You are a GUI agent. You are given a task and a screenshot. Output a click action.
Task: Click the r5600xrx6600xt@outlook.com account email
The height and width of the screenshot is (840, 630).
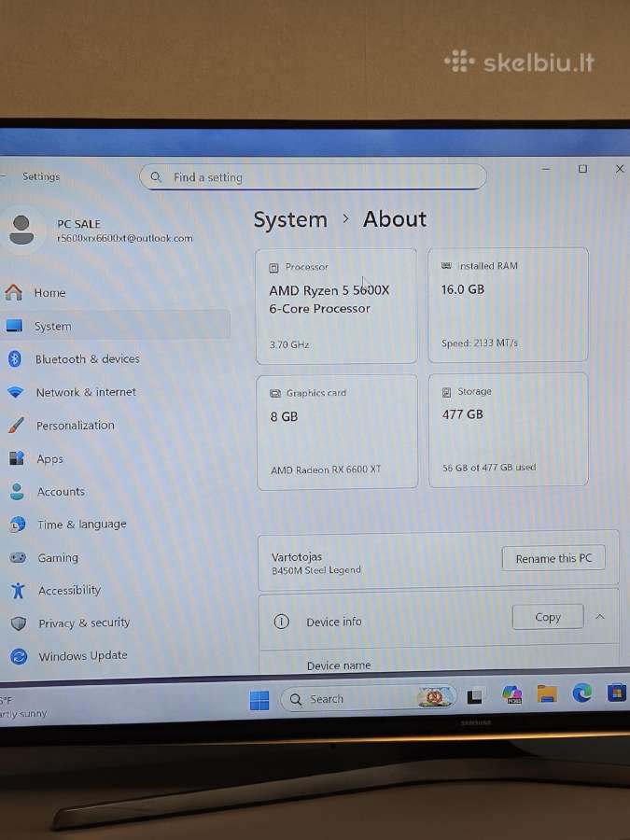[125, 238]
